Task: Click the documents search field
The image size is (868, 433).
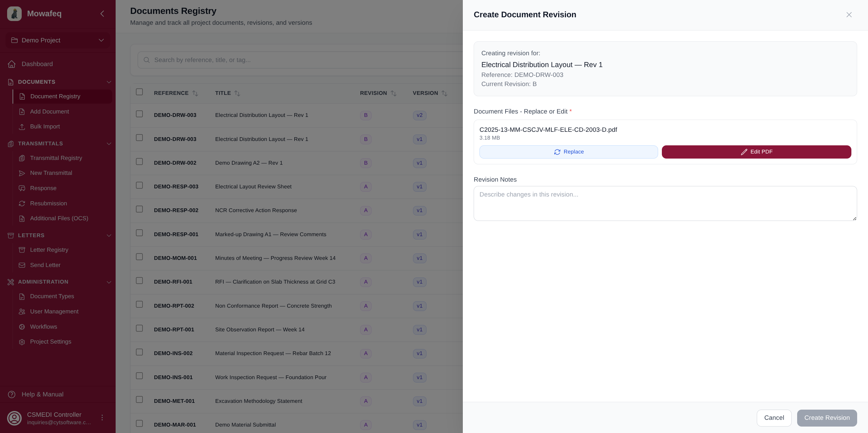Action: [300, 60]
